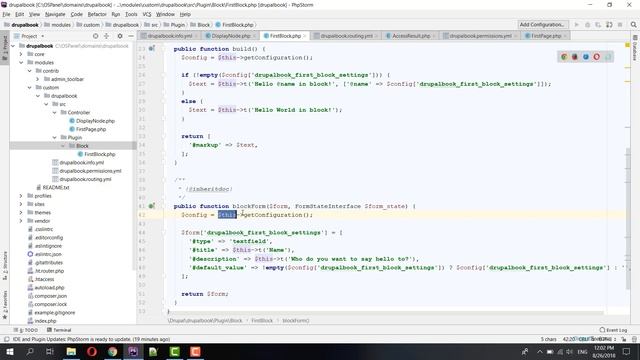The image size is (640, 360).
Task: Select README.txt in project tree
Action: click(x=56, y=187)
